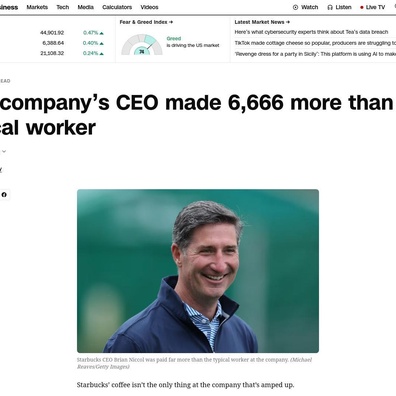Click the Listen headphones icon
Screen dimensions: 396x396
[x=330, y=7]
